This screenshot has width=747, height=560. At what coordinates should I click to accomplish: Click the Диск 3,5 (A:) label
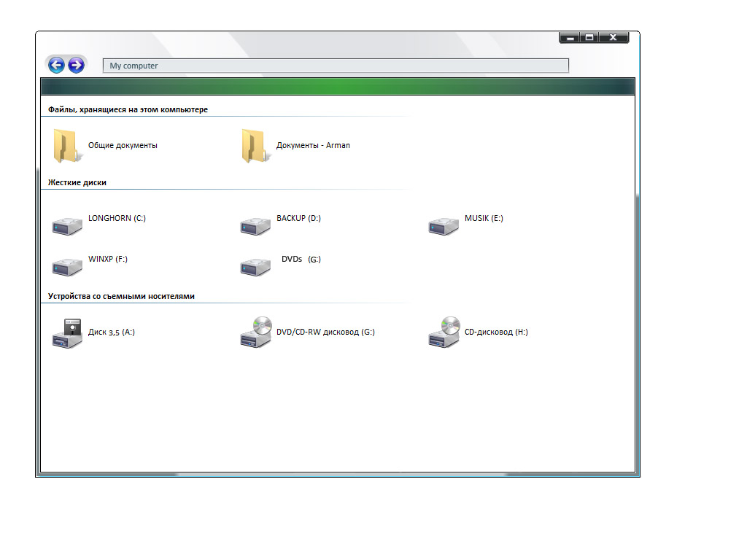pos(112,332)
